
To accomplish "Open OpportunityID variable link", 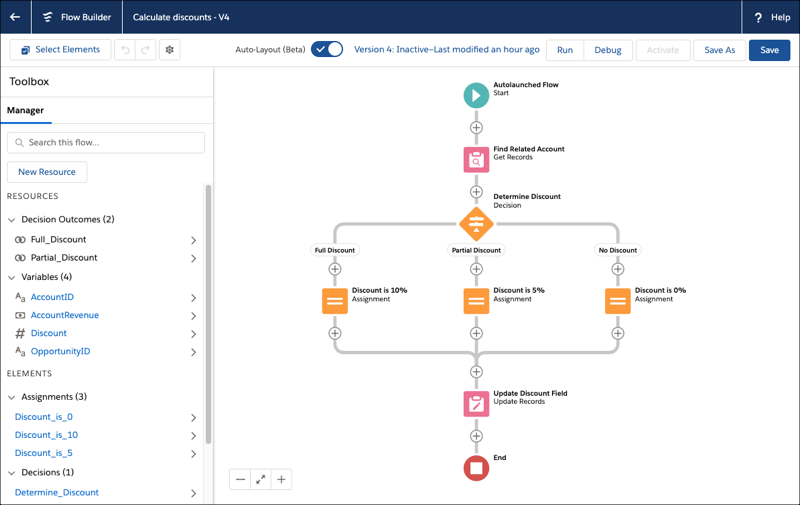I will [60, 351].
